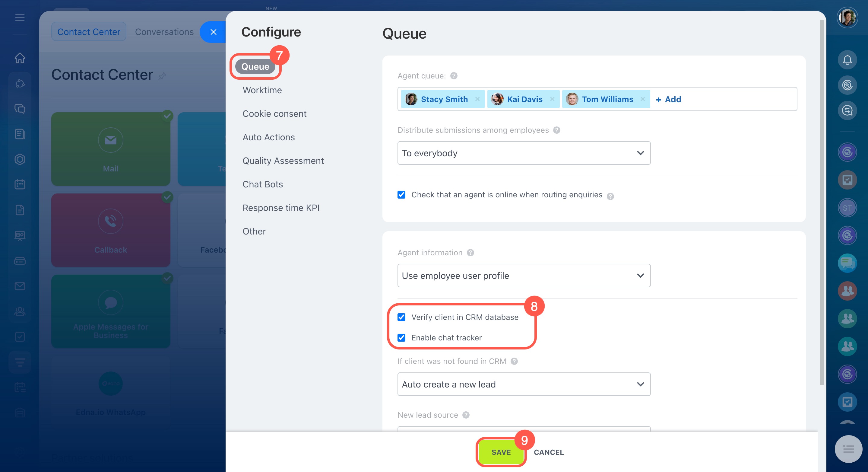
Task: Open Auto create a new lead dropdown
Action: click(x=524, y=384)
